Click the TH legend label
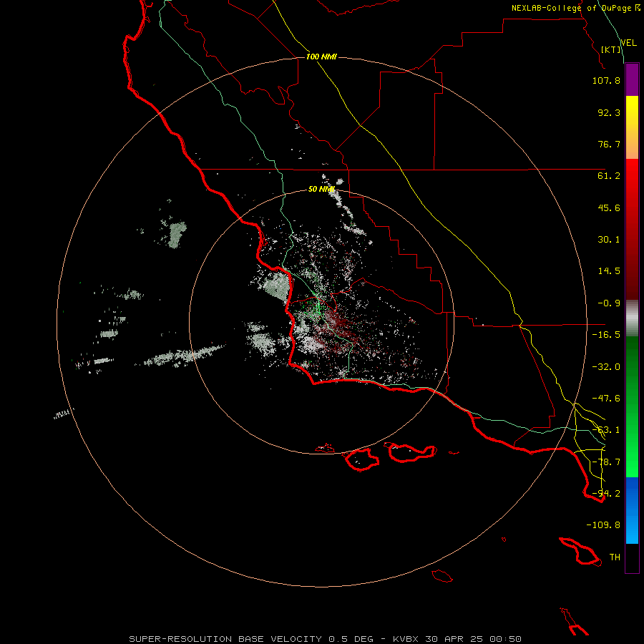The height and width of the screenshot is (644, 644). tap(615, 557)
